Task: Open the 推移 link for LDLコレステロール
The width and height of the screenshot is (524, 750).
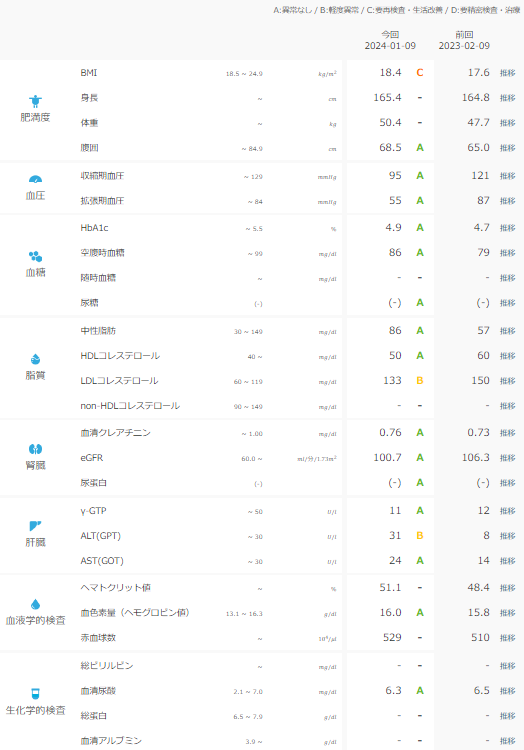Action: [x=507, y=381]
